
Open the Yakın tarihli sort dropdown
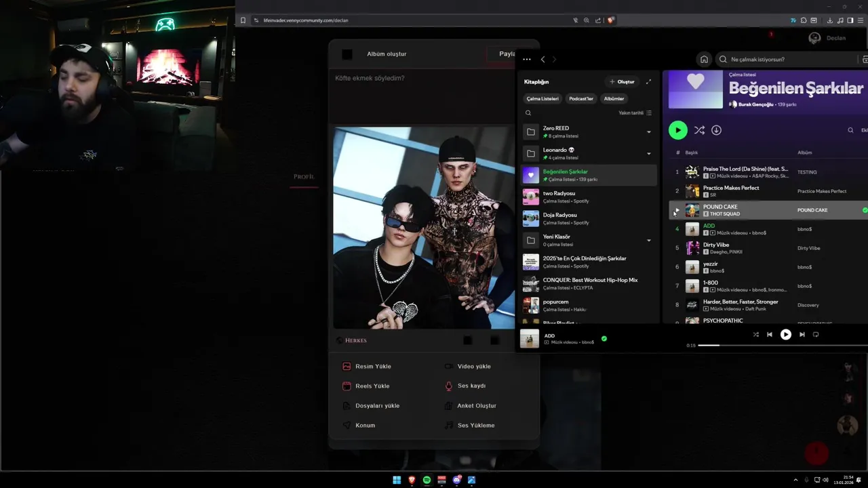[x=635, y=113]
